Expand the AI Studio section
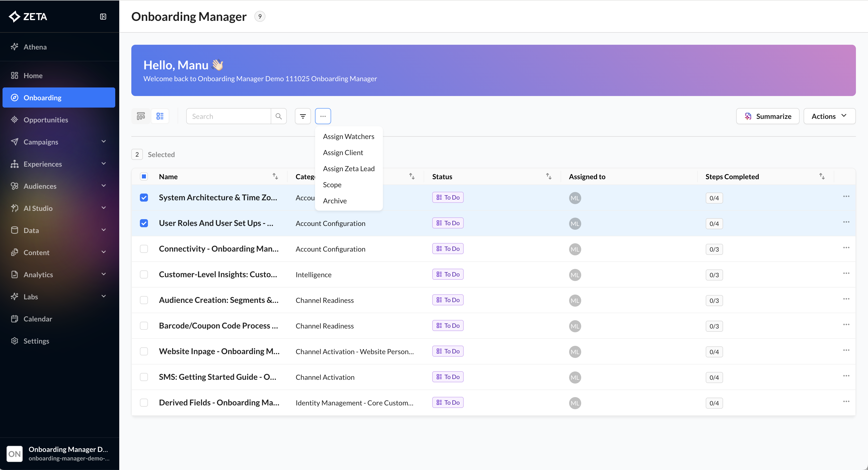The height and width of the screenshot is (470, 868). 103,208
